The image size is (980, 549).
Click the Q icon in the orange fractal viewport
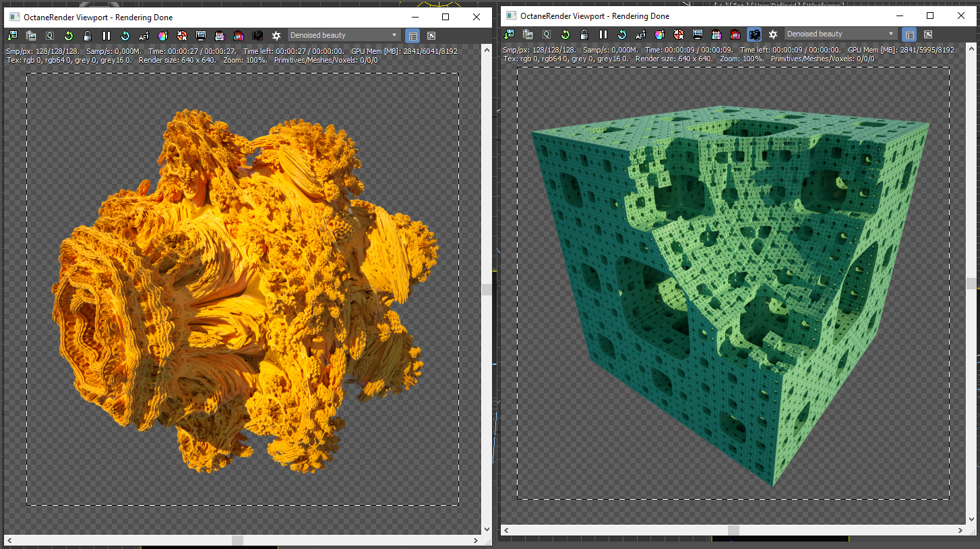(50, 35)
